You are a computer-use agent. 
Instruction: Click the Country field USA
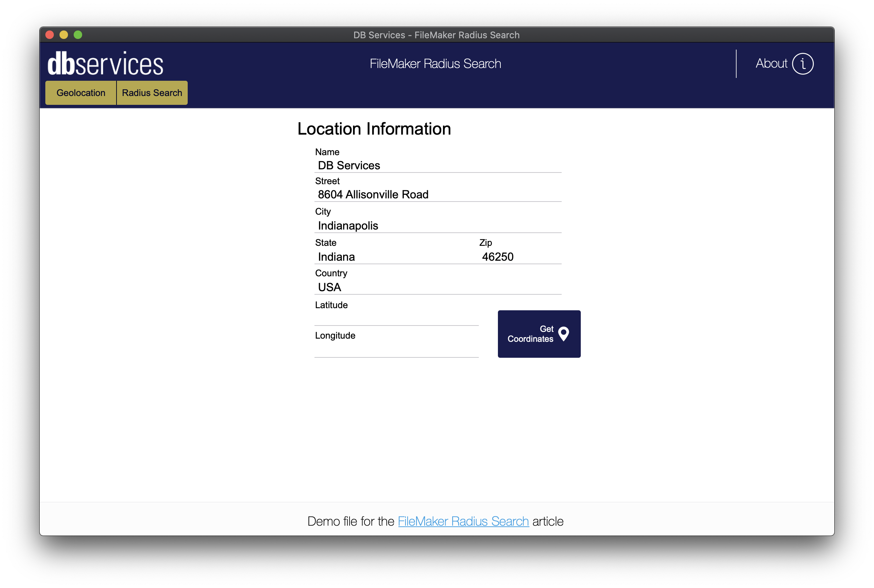click(438, 287)
